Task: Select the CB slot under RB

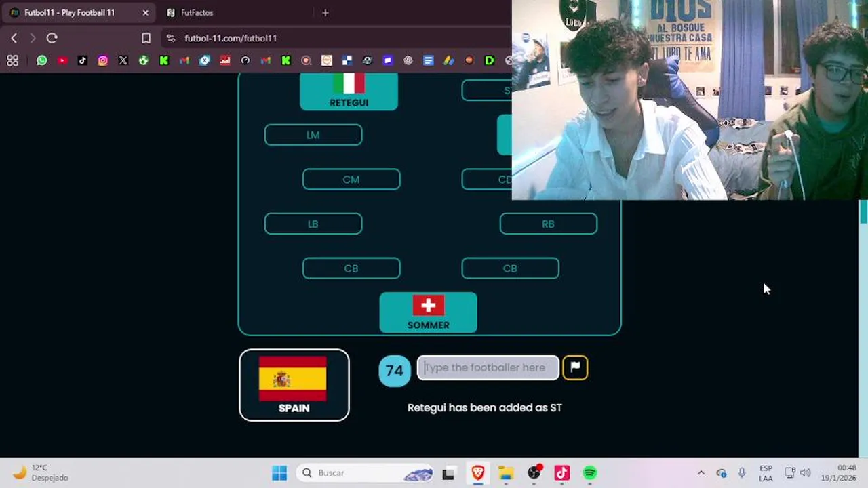Action: pos(510,268)
